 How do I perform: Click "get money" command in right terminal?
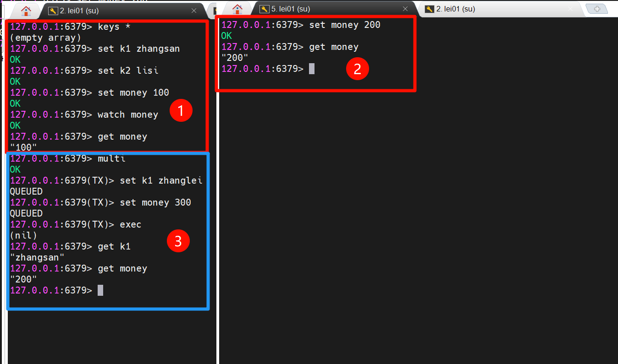tap(334, 47)
